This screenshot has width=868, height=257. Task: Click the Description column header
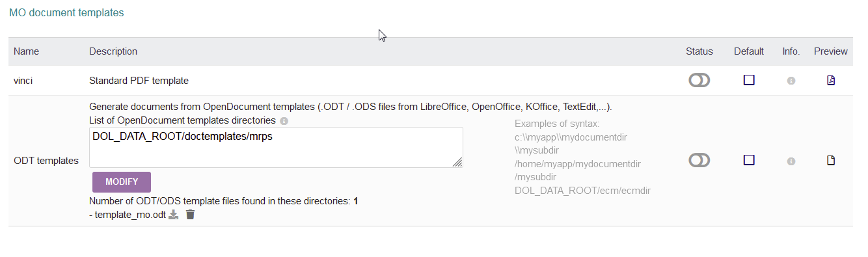(x=113, y=51)
